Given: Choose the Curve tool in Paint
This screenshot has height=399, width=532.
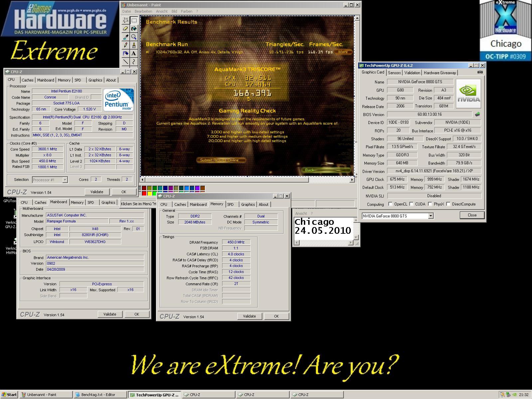Looking at the screenshot, I should point(134,62).
